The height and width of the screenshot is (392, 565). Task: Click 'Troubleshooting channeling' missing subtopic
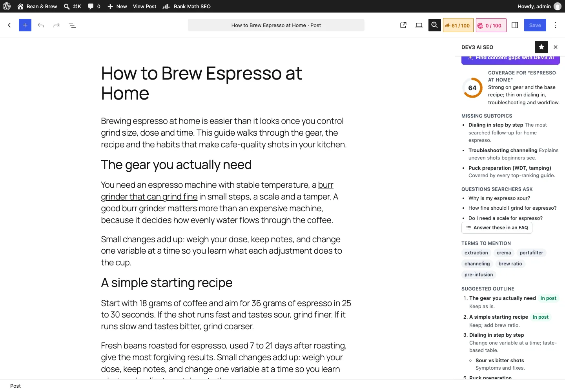coord(503,151)
